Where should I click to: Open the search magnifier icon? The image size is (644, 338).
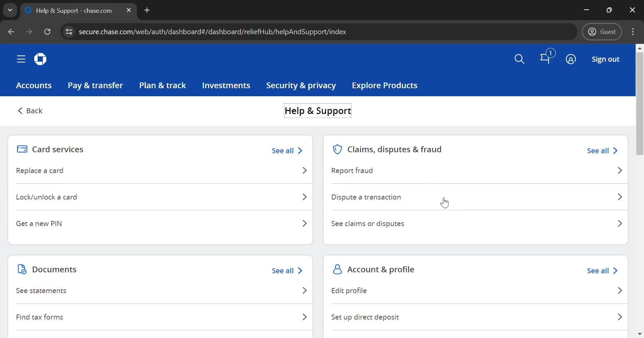[x=519, y=59]
